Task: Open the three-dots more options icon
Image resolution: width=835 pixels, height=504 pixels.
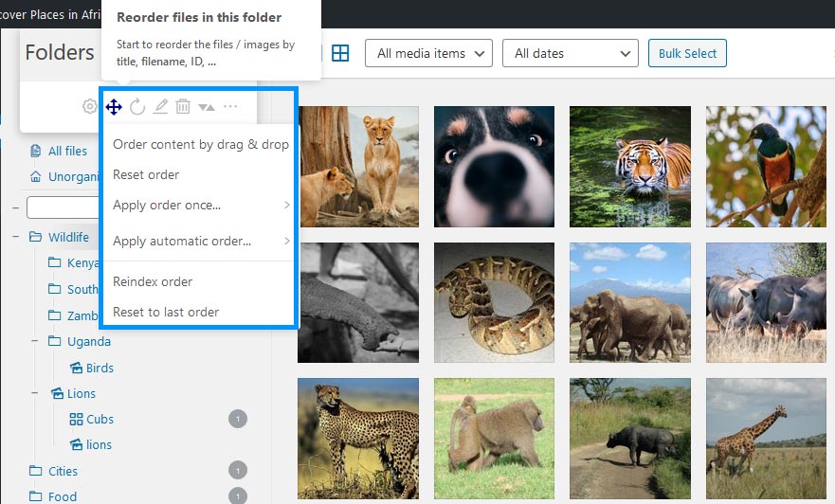Action: point(230,106)
